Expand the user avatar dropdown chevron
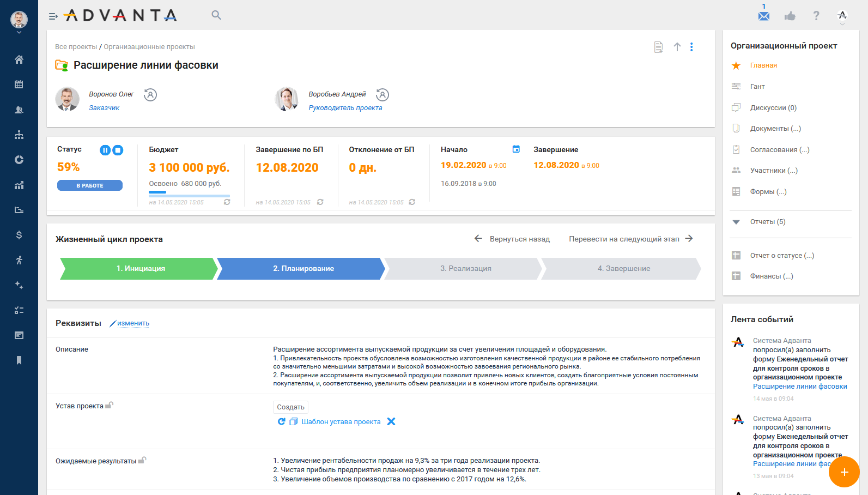Image resolution: width=868 pixels, height=495 pixels. [19, 33]
